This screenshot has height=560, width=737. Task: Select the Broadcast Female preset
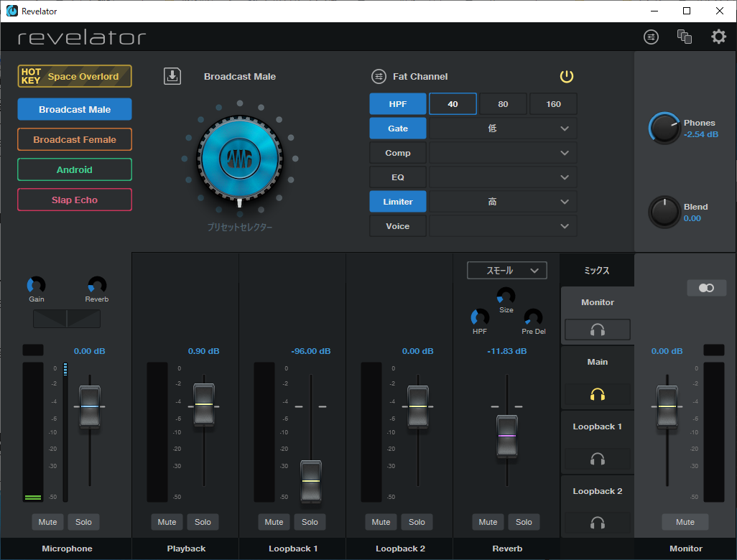[x=75, y=139]
